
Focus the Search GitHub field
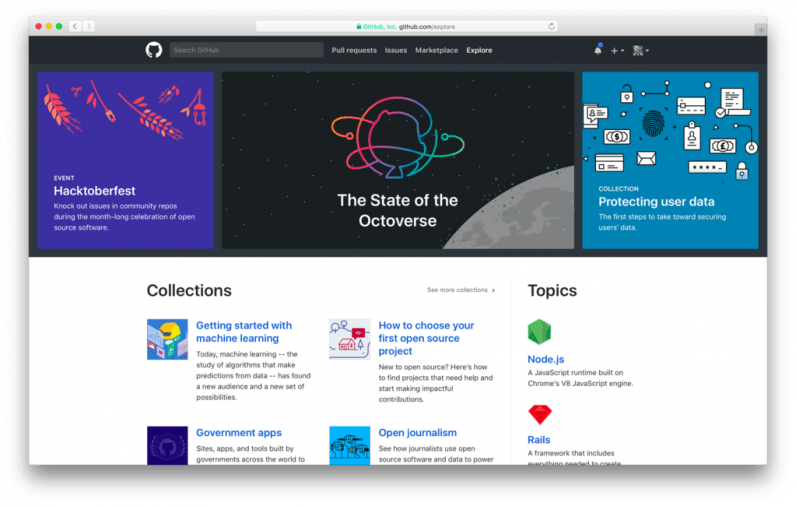[246, 50]
